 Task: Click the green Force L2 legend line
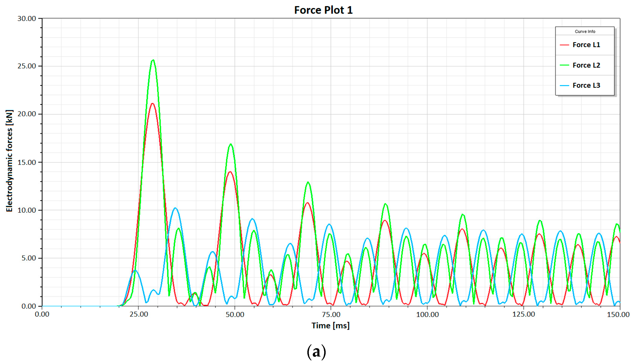[564, 65]
